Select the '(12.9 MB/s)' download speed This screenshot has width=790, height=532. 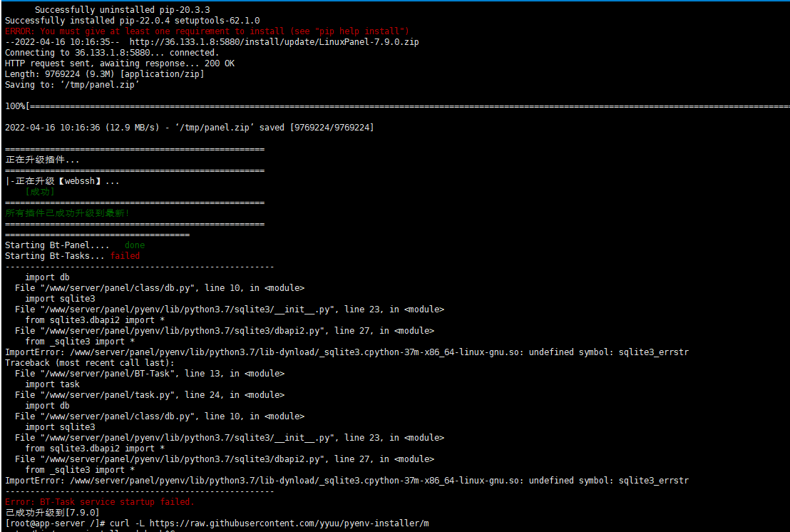132,128
